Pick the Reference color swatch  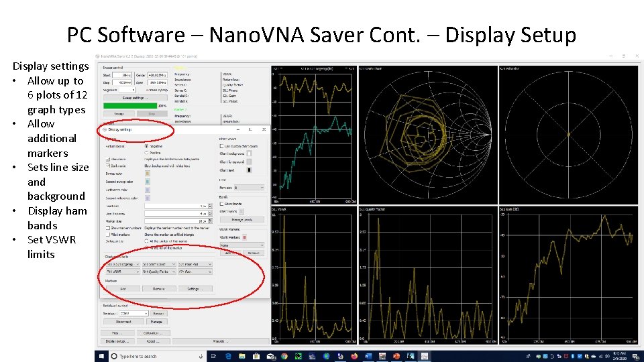click(x=148, y=190)
